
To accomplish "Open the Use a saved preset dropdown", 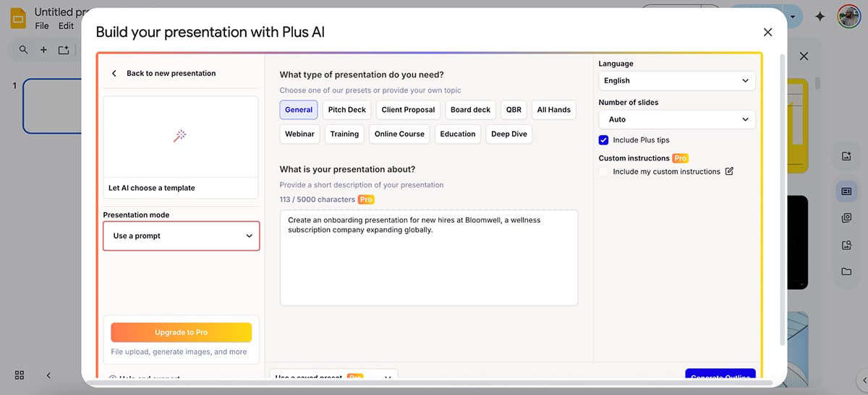I will tap(334, 376).
